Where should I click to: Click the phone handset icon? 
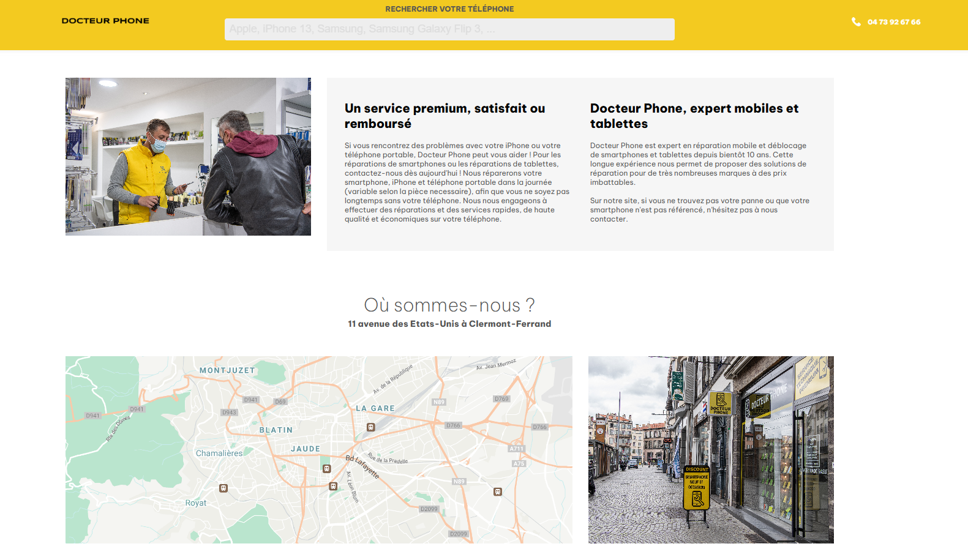pos(856,22)
